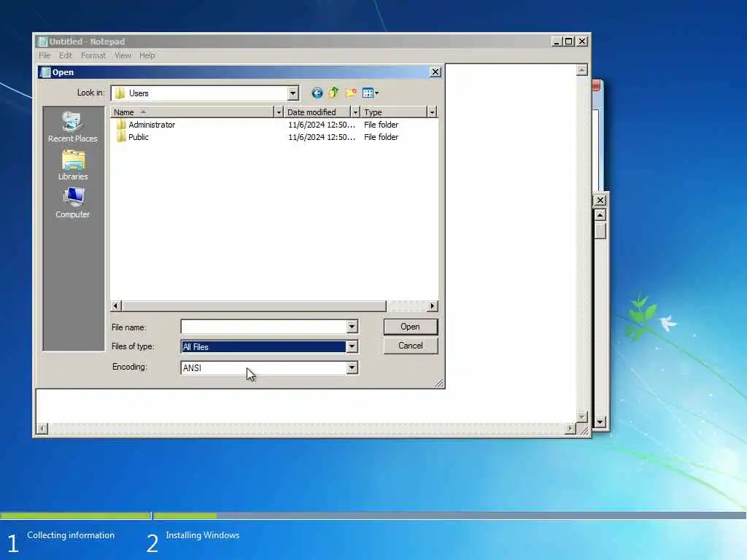The image size is (747, 560).
Task: Expand the Encoding dropdown arrow
Action: click(x=352, y=367)
